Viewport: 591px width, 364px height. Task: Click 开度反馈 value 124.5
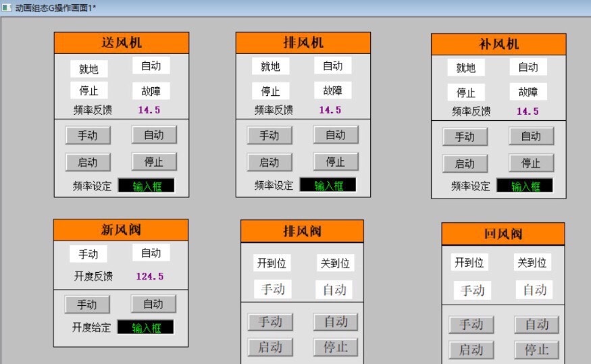pos(150,277)
